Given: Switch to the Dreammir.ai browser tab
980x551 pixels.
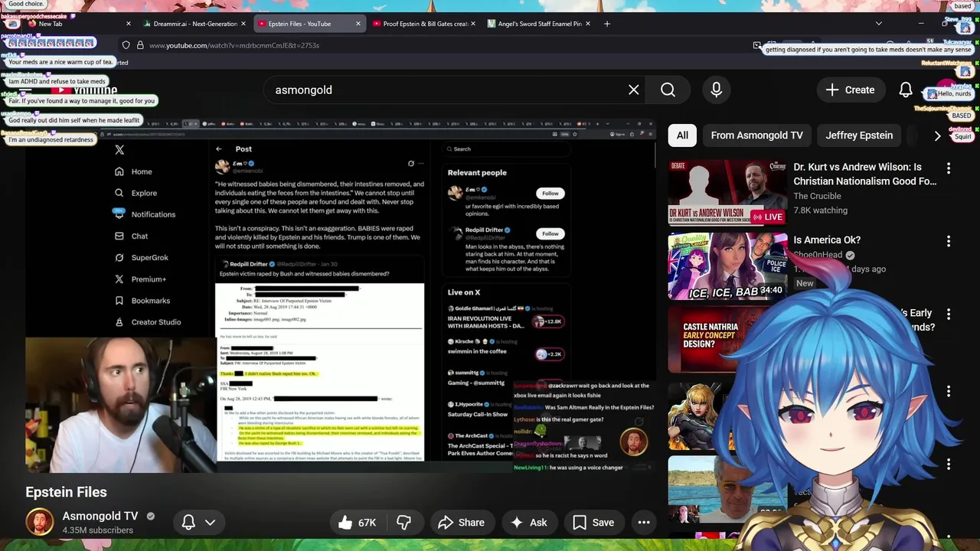Looking at the screenshot, I should click(x=195, y=24).
